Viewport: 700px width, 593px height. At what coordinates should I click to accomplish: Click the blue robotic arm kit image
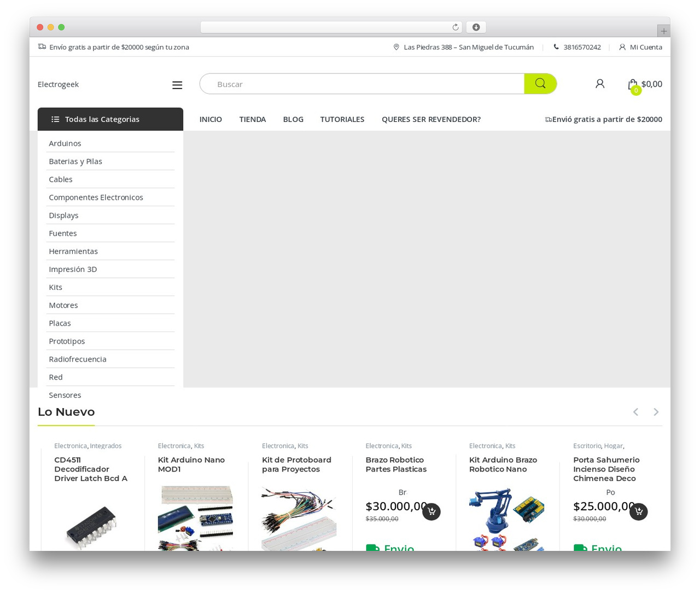tap(506, 518)
